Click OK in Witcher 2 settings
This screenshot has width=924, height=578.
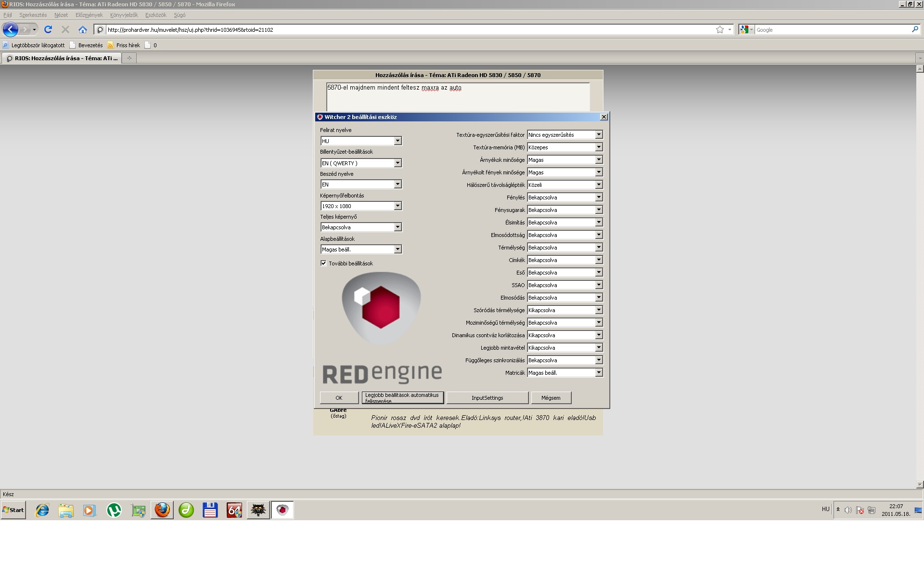coord(339,398)
